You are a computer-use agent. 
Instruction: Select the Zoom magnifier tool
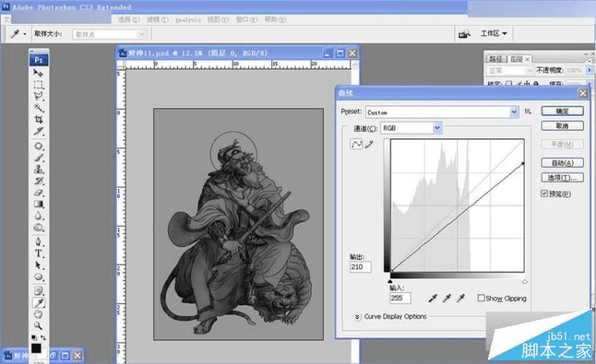click(38, 326)
